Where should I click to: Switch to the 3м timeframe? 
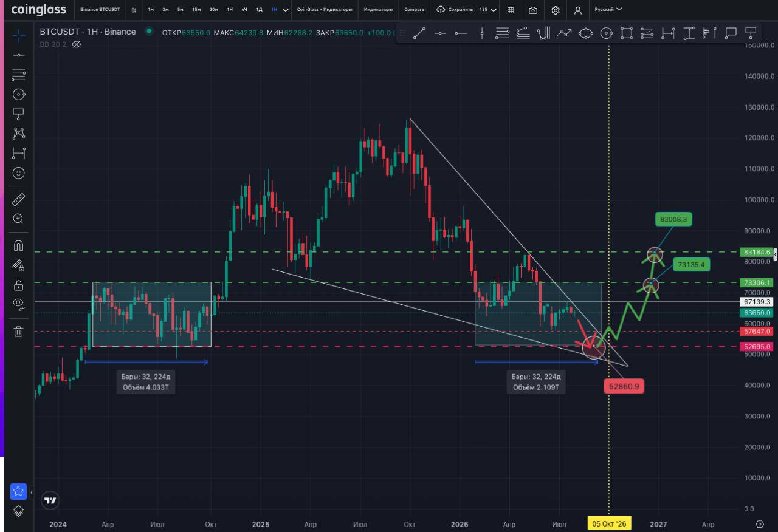coord(165,10)
